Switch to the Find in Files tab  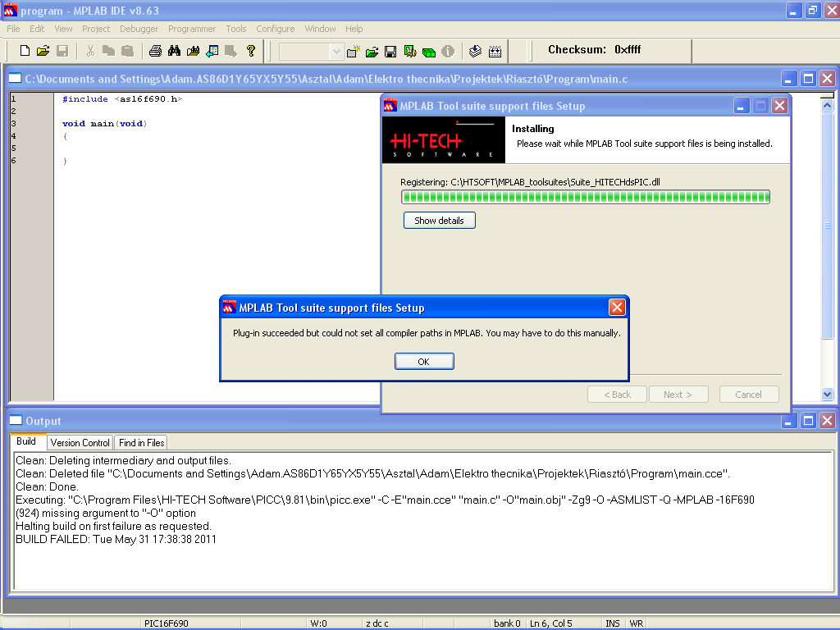141,442
